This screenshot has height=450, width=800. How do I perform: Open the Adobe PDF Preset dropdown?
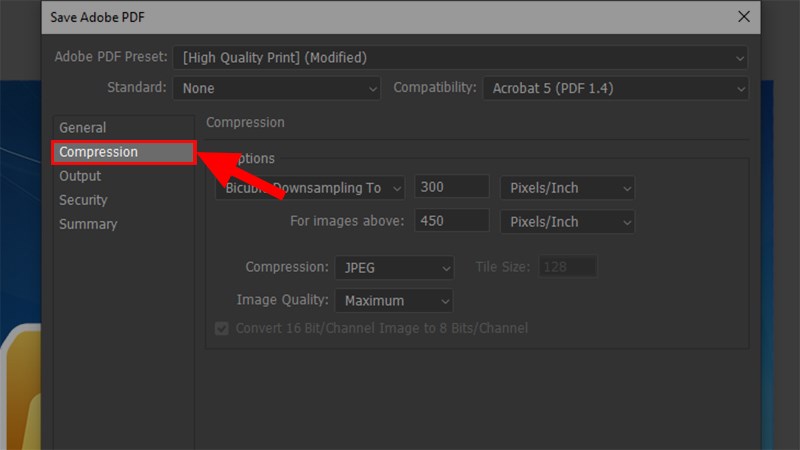tap(460, 58)
